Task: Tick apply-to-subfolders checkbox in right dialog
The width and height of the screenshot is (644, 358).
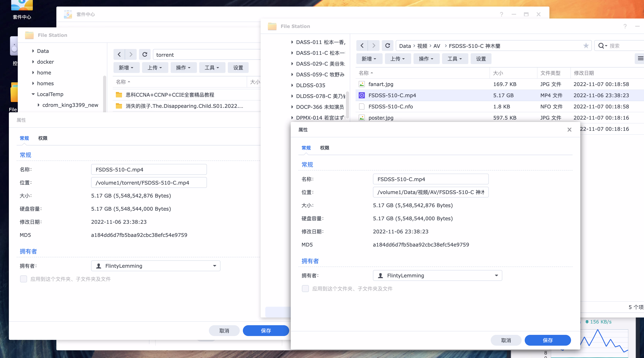Action: point(305,289)
